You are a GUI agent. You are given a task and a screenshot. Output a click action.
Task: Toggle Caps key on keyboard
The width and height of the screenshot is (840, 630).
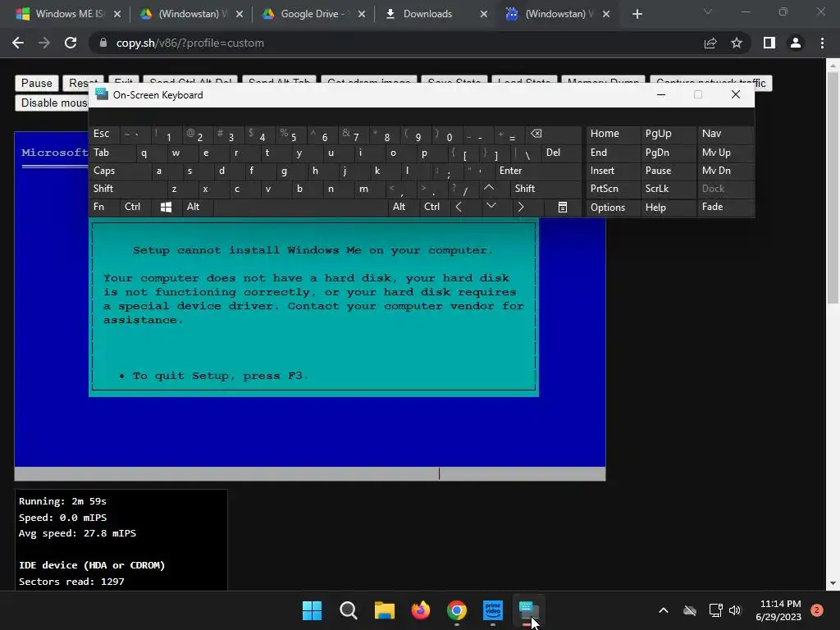click(120, 171)
